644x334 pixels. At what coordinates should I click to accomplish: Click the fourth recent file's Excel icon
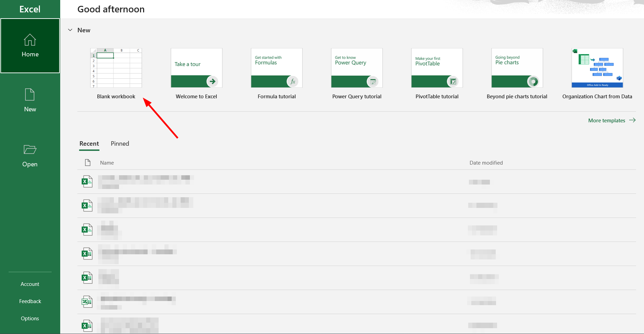[87, 254]
